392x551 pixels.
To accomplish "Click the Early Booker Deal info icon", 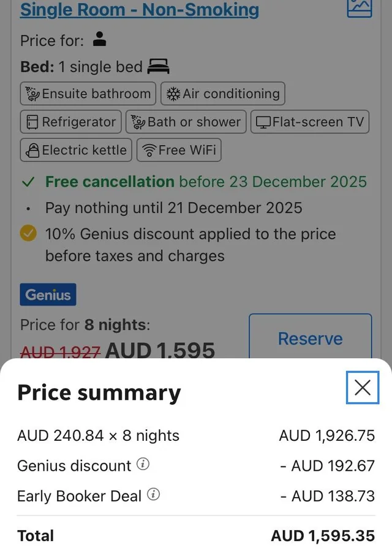I will click(x=153, y=494).
